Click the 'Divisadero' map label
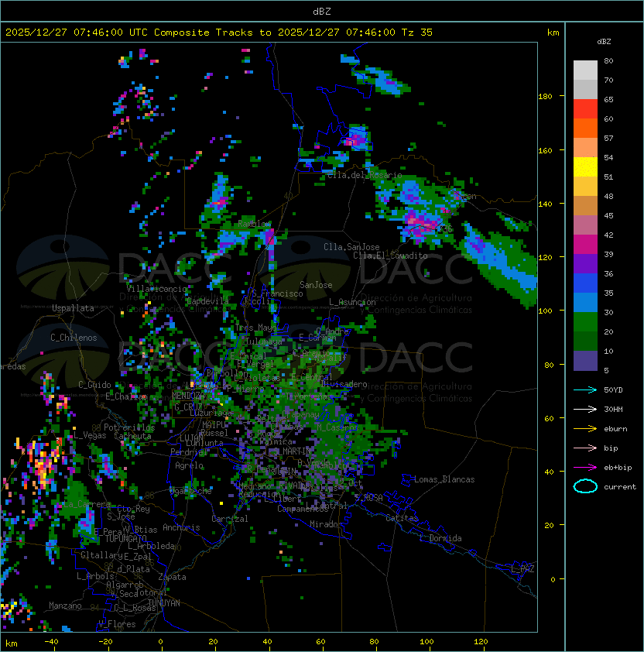Viewport: 644px width, 652px height. (x=344, y=384)
